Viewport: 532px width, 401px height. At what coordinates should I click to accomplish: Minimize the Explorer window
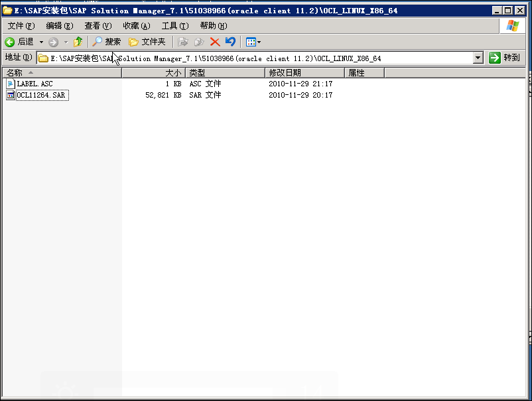[497, 11]
